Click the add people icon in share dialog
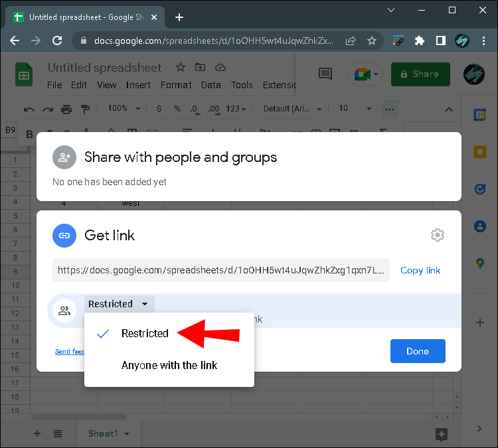 click(x=64, y=157)
